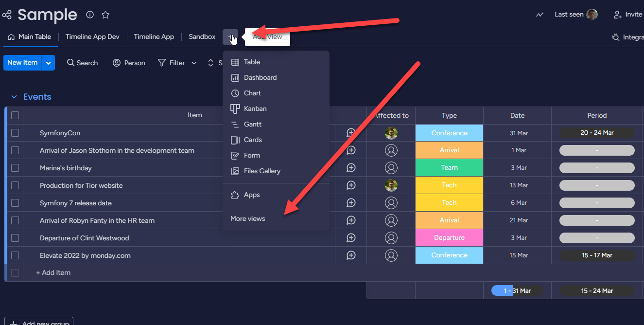This screenshot has height=325, width=644.
Task: Choose Gantt in the view list
Action: pos(252,124)
